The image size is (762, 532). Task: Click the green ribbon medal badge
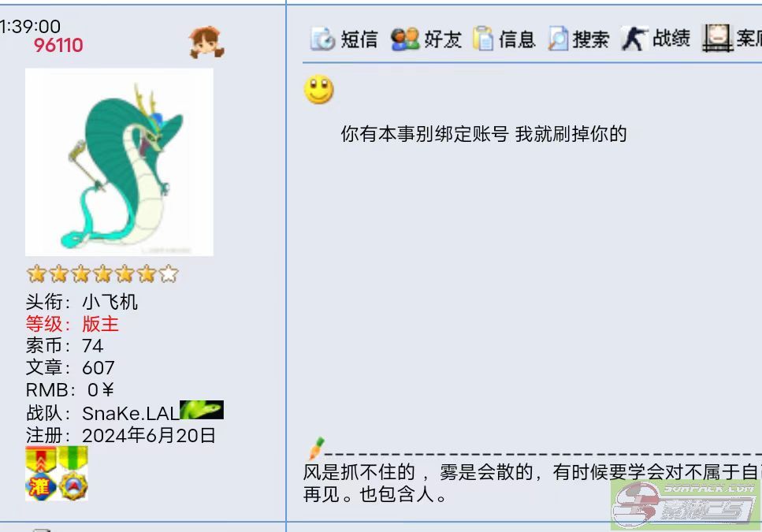pyautogui.click(x=73, y=474)
